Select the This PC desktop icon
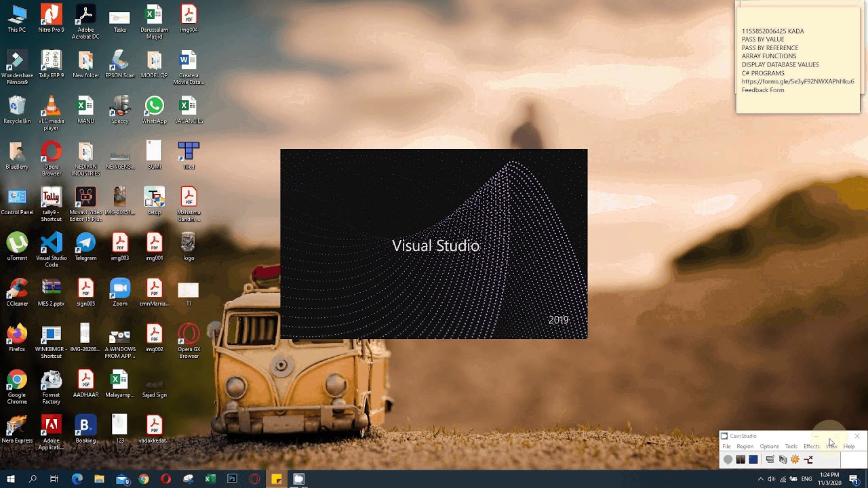Viewport: 868px width, 488px height. pos(17,19)
